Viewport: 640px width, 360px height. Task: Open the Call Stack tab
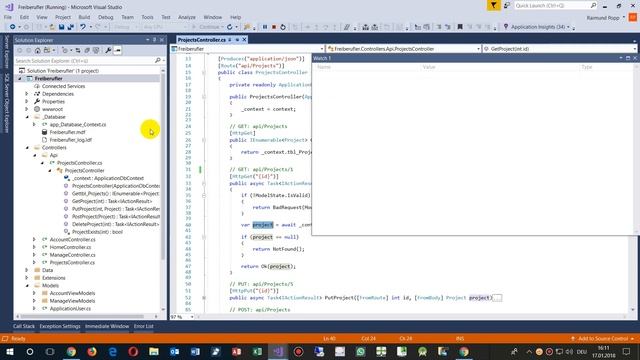pyautogui.click(x=24, y=326)
